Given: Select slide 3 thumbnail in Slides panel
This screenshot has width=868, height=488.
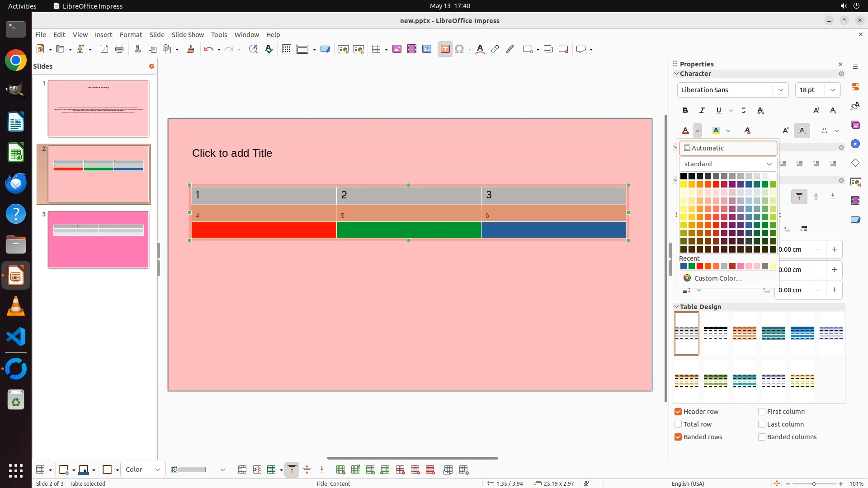Looking at the screenshot, I should [x=99, y=239].
